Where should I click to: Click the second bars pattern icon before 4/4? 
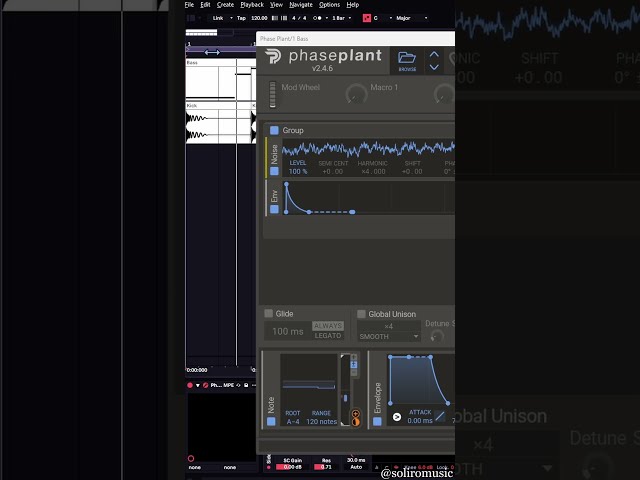point(284,18)
